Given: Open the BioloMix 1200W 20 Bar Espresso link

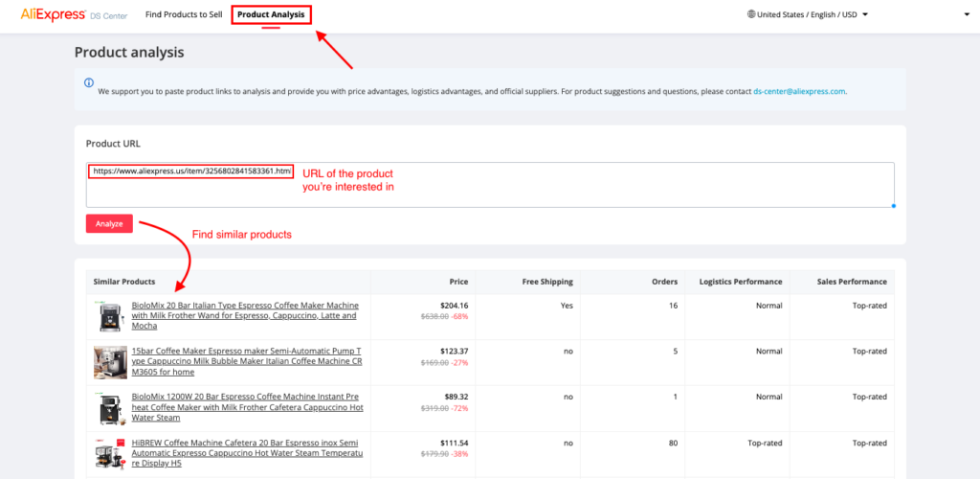Looking at the screenshot, I should 248,407.
